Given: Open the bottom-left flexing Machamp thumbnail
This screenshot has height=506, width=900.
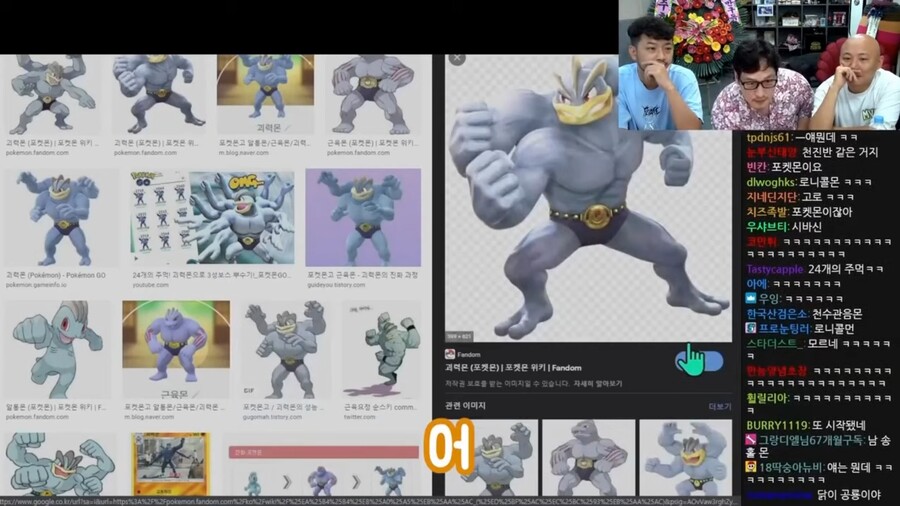Looking at the screenshot, I should click(59, 465).
